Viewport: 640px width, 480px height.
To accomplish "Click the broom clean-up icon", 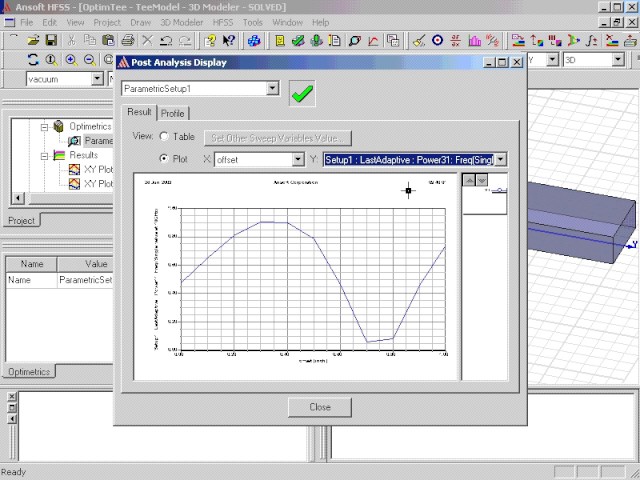I will pos(419,40).
